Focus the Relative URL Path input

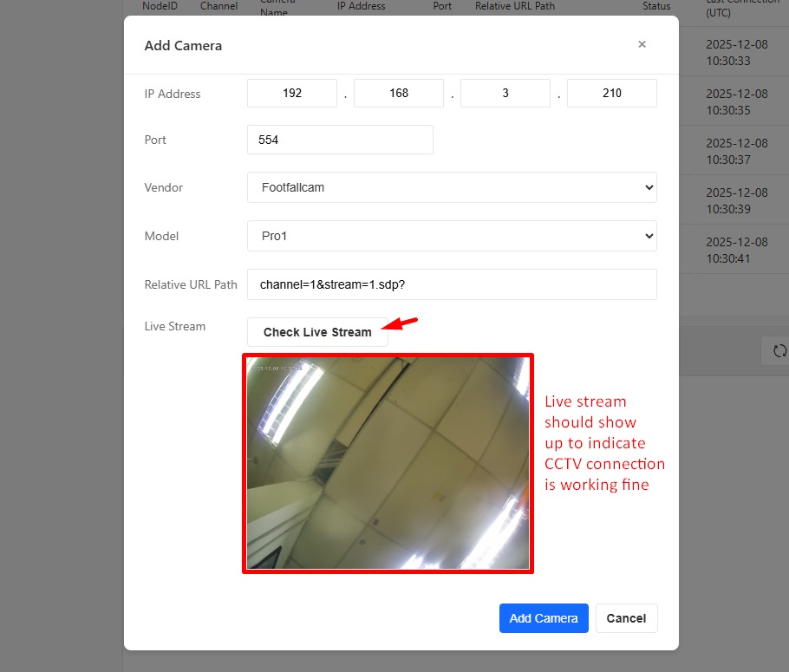[452, 284]
